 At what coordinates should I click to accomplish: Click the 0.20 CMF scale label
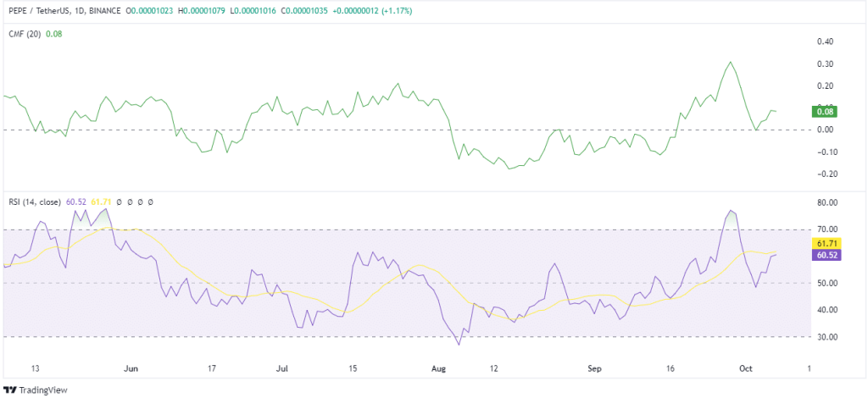[x=825, y=86]
